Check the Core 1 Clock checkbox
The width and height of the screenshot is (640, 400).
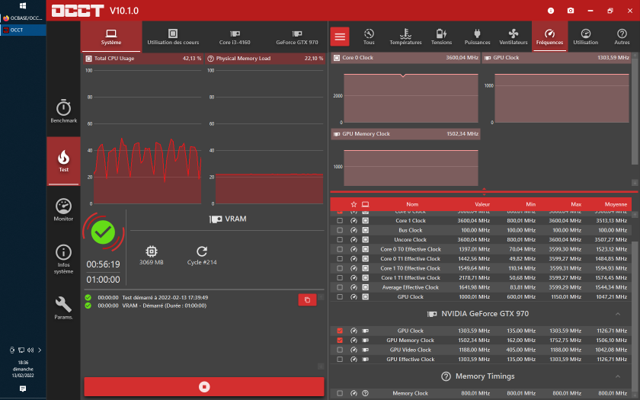(x=340, y=220)
